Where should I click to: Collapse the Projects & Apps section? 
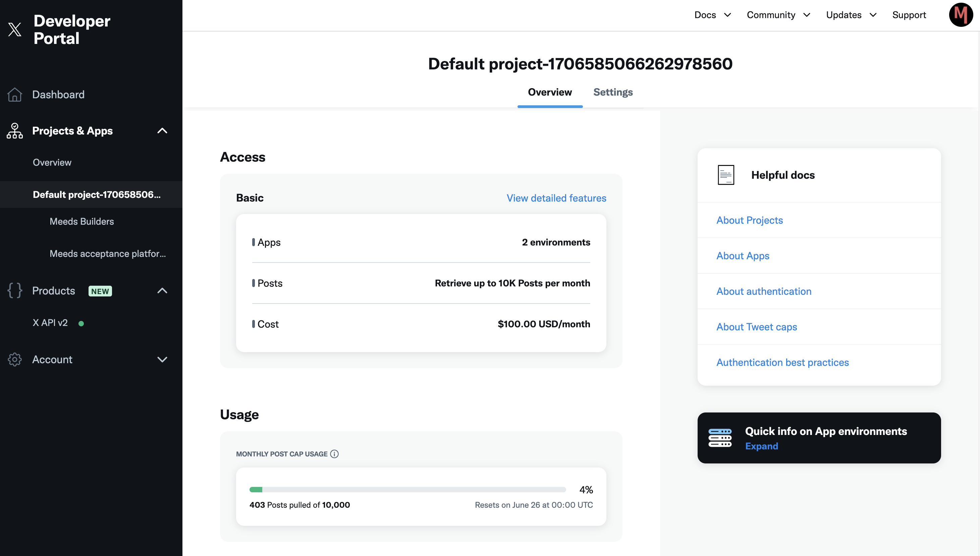click(162, 130)
